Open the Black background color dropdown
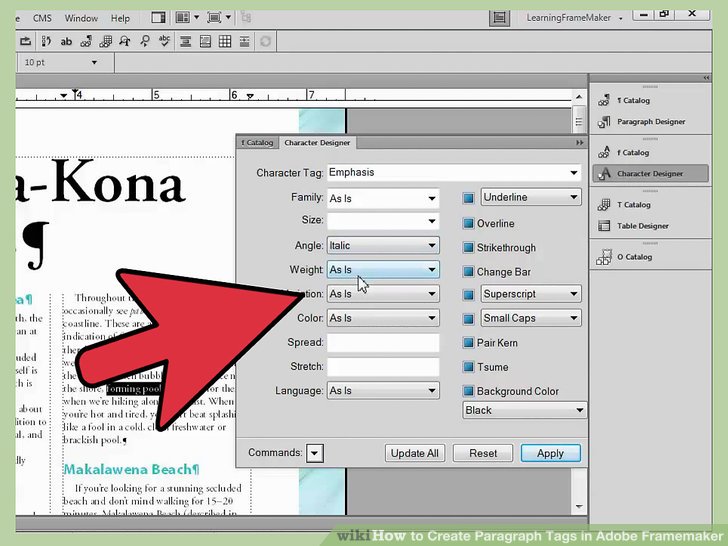The width and height of the screenshot is (728, 546). (x=524, y=410)
